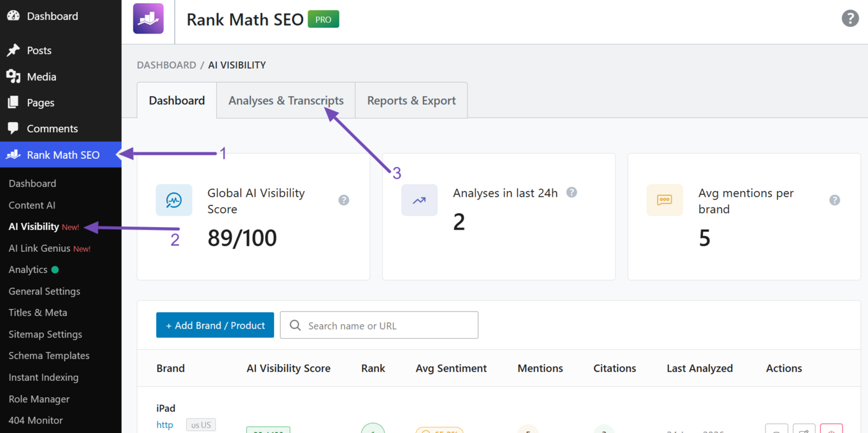Viewport: 868px width, 433px height.
Task: Click the DASHBOARD breadcrumb link
Action: tap(166, 65)
